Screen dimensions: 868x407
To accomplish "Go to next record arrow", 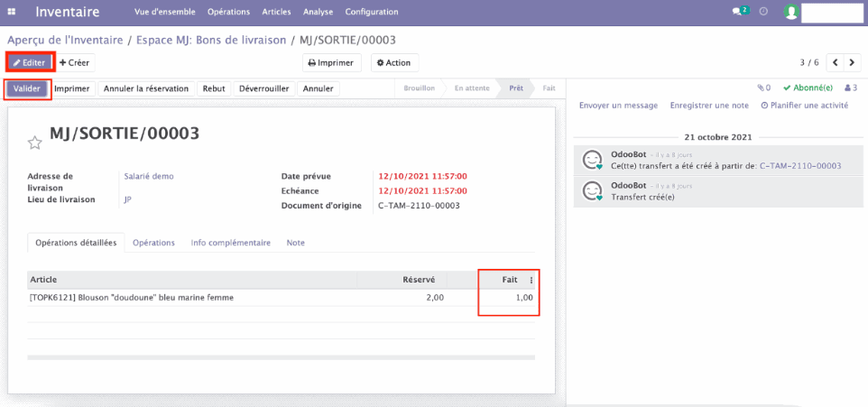I will pos(853,62).
